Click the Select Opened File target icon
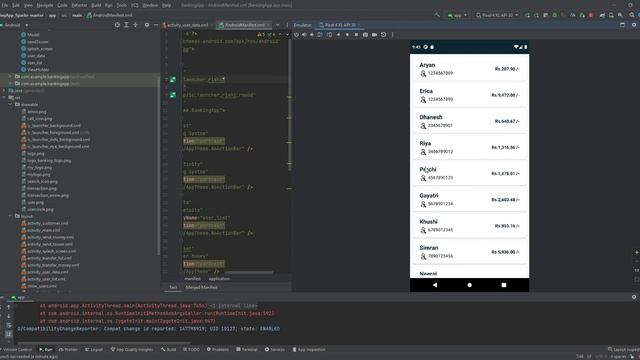Viewport: 640px width, 360px height. [x=117, y=25]
